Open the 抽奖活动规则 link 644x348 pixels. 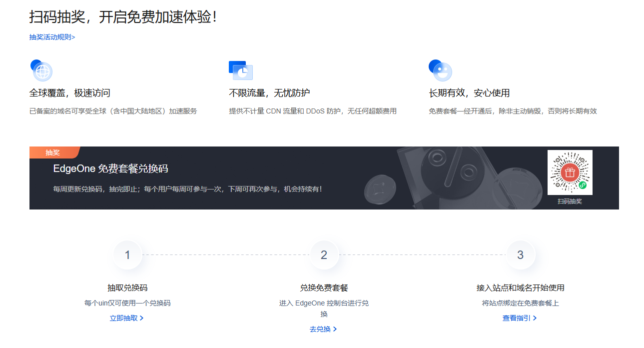pos(52,37)
